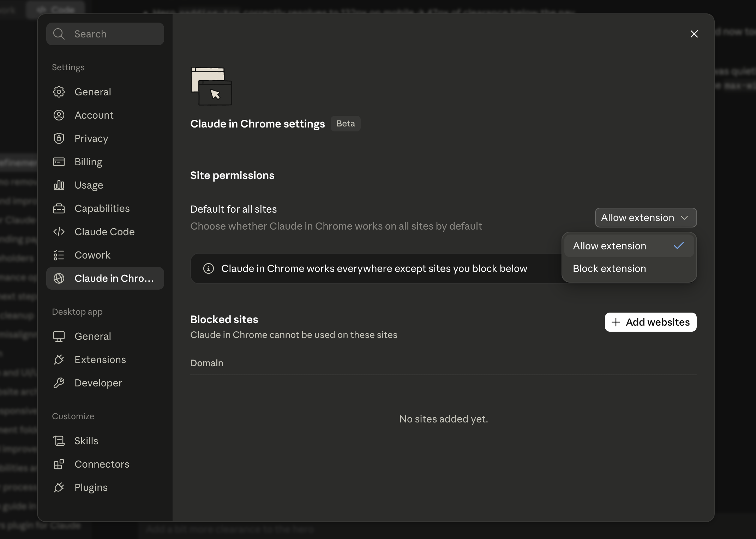Focus the Search settings field
This screenshot has width=756, height=539.
point(105,34)
